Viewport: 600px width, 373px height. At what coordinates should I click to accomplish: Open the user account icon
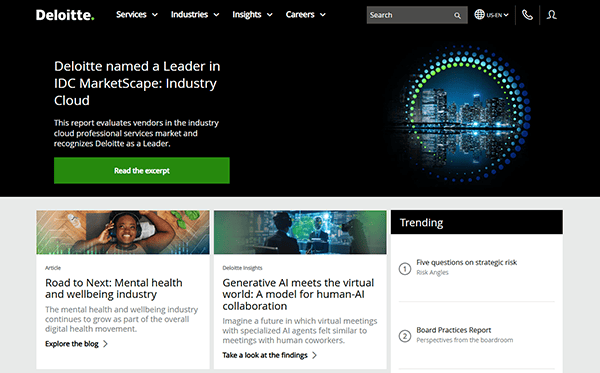click(x=551, y=15)
